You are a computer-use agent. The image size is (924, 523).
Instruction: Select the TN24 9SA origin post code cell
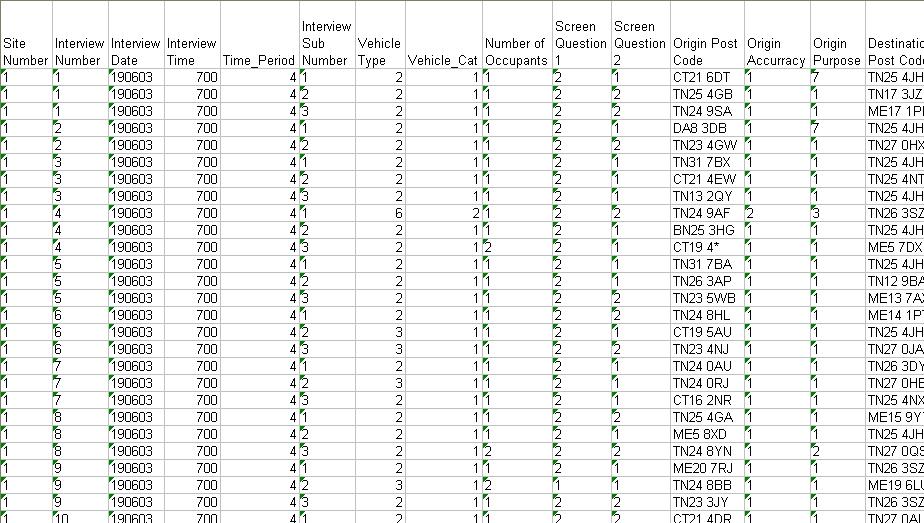[x=708, y=111]
